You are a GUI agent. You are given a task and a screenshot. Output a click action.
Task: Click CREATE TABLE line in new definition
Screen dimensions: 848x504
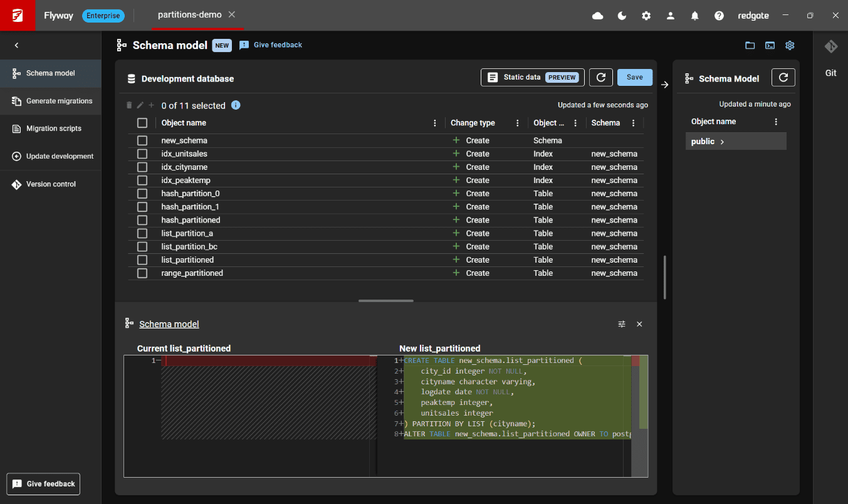coord(493,360)
